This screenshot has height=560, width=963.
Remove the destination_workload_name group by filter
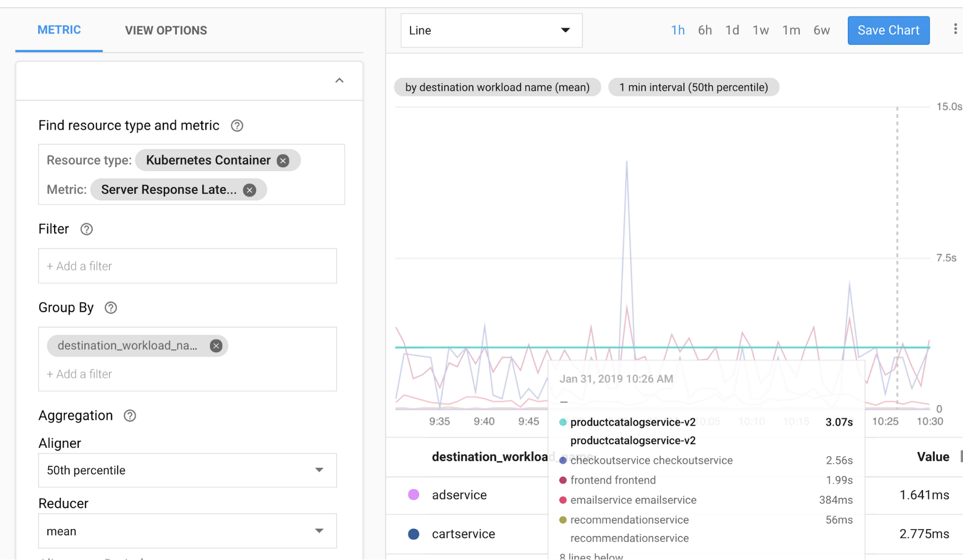click(215, 345)
